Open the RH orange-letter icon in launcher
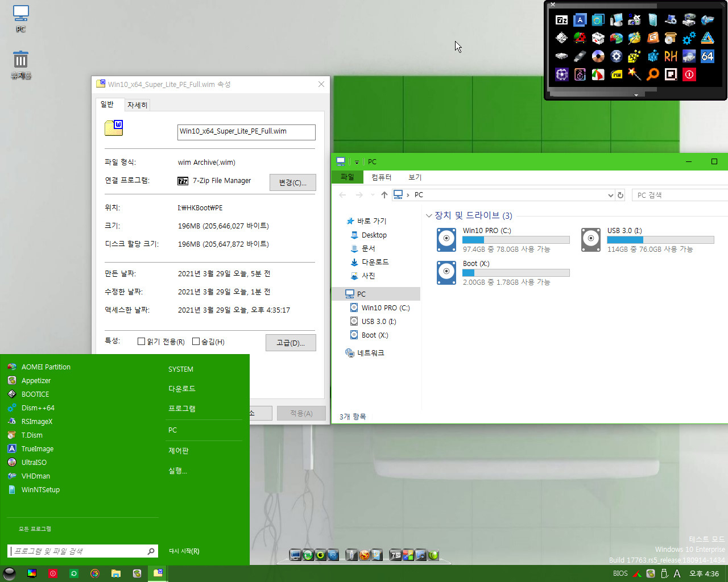Viewport: 728px width, 582px height. [671, 56]
